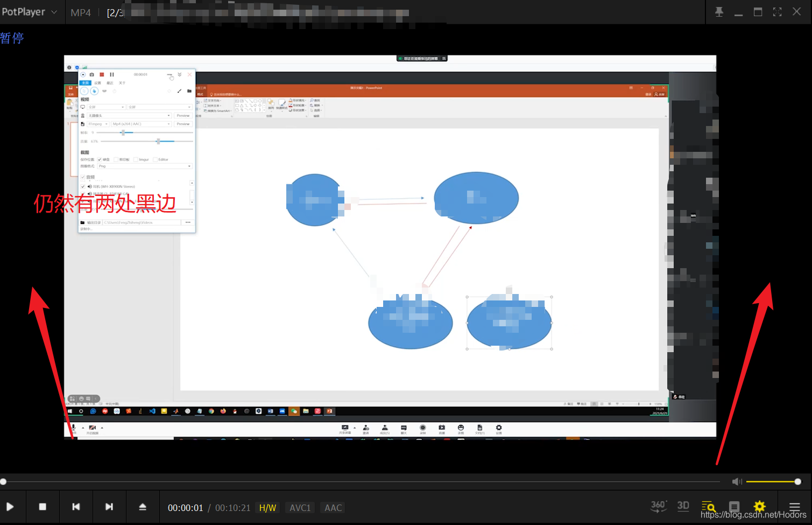
Task: Stop the video with the Stop button
Action: coord(43,507)
